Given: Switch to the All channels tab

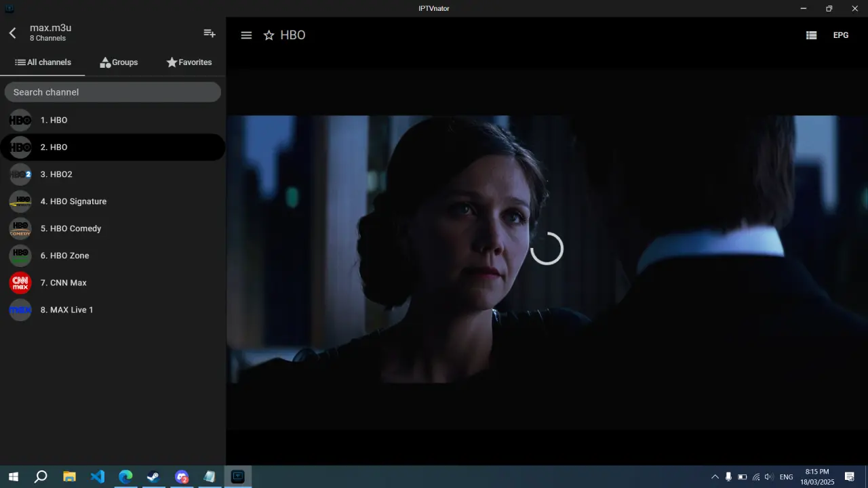Looking at the screenshot, I should click(x=43, y=62).
